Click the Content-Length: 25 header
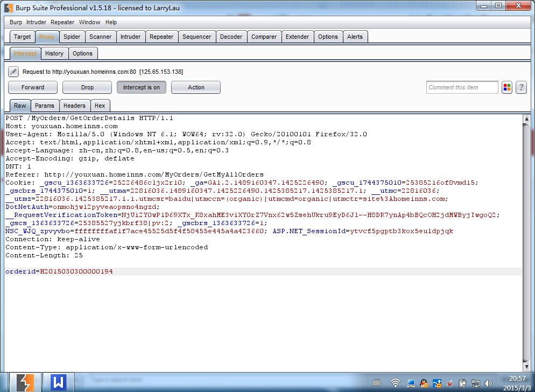The height and width of the screenshot is (392, 535). click(x=44, y=255)
